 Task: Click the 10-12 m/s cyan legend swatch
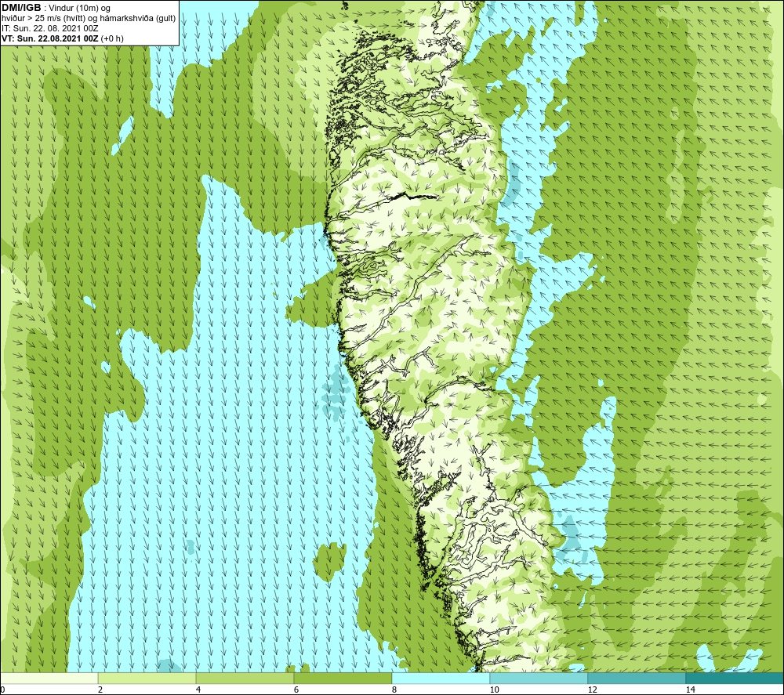coord(539,678)
